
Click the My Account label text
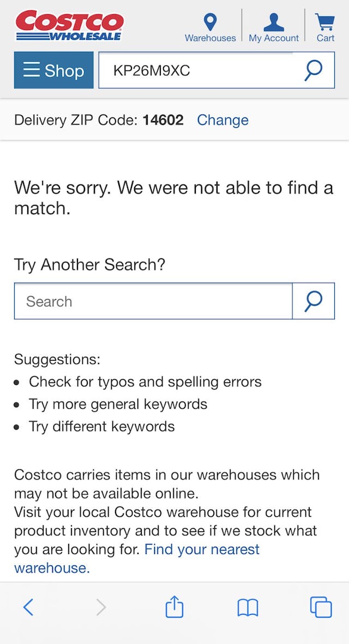coord(273,38)
